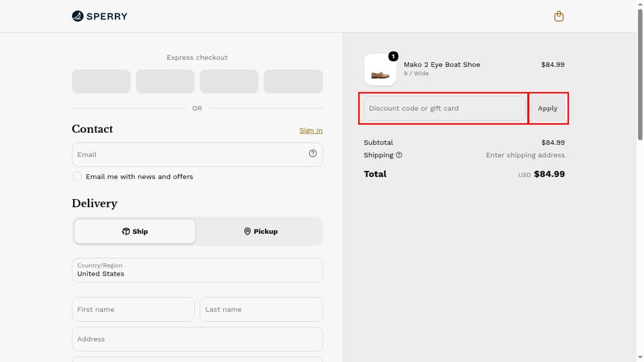Image resolution: width=644 pixels, height=362 pixels.
Task: Click the Contact heading
Action: click(93, 129)
